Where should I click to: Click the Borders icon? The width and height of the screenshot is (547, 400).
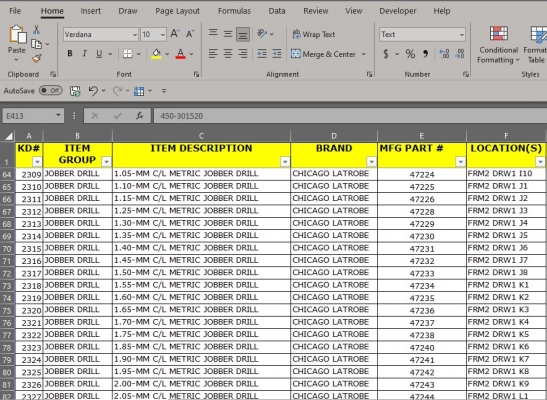[128, 54]
